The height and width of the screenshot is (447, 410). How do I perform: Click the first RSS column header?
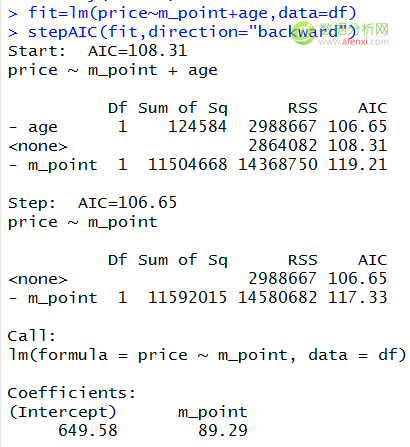[303, 108]
